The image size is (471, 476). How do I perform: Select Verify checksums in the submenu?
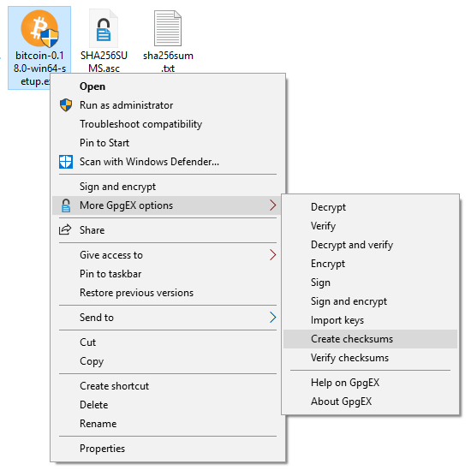(370, 358)
